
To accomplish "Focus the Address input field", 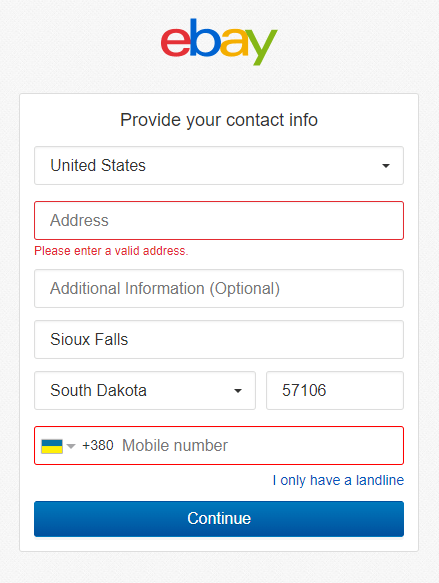I will 219,220.
